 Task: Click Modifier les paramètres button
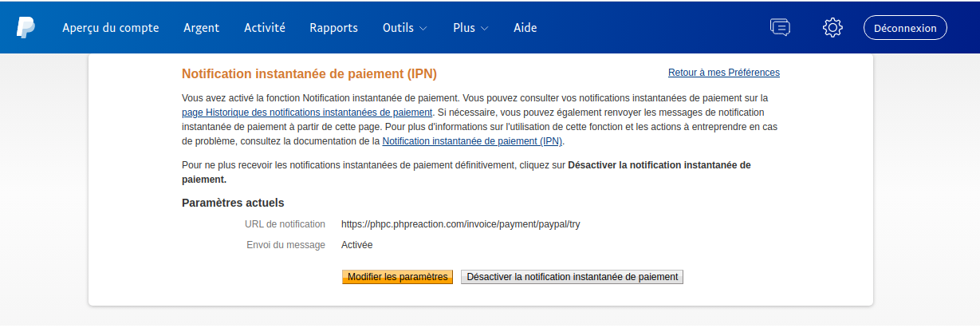397,277
